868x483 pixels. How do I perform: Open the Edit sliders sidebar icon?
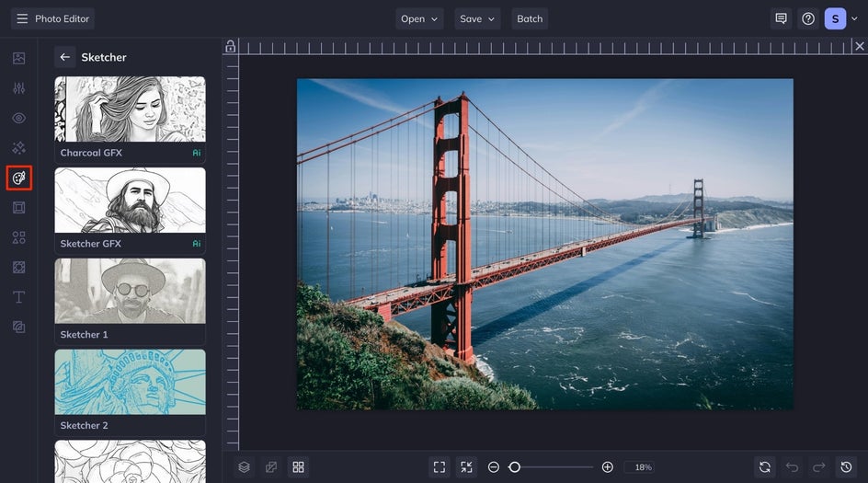coord(18,88)
